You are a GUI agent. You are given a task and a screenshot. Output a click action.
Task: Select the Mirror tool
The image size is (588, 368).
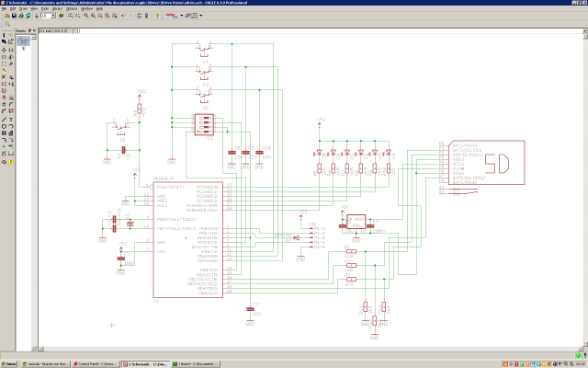click(x=4, y=57)
